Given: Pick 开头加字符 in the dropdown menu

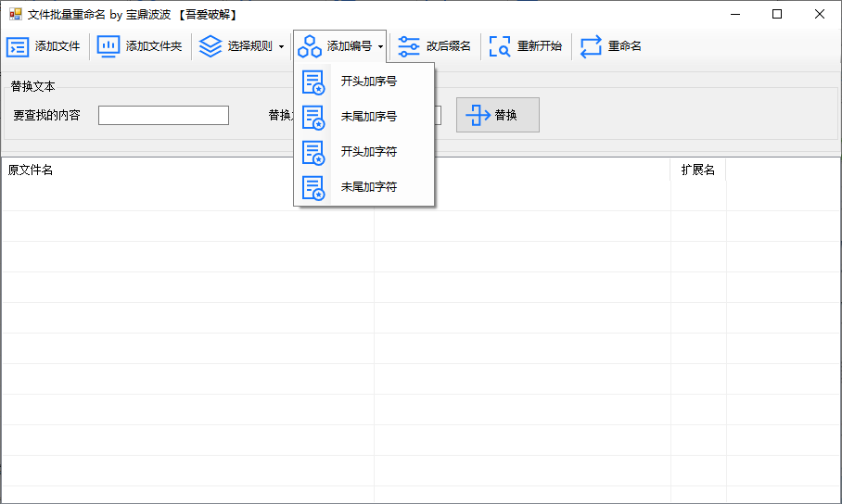Looking at the screenshot, I should click(x=368, y=151).
